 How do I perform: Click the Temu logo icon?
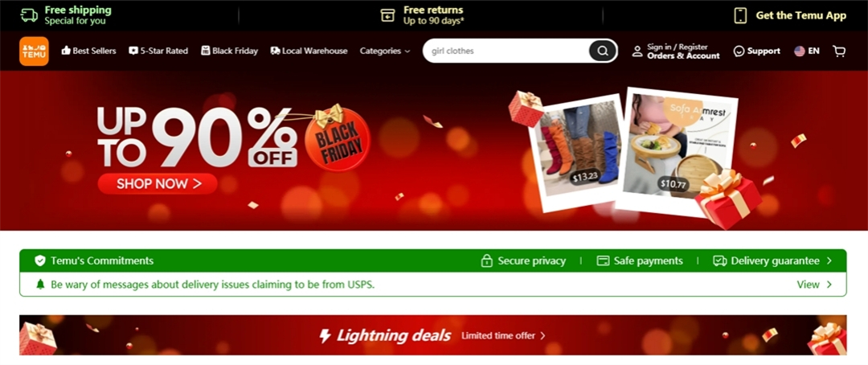coord(34,51)
